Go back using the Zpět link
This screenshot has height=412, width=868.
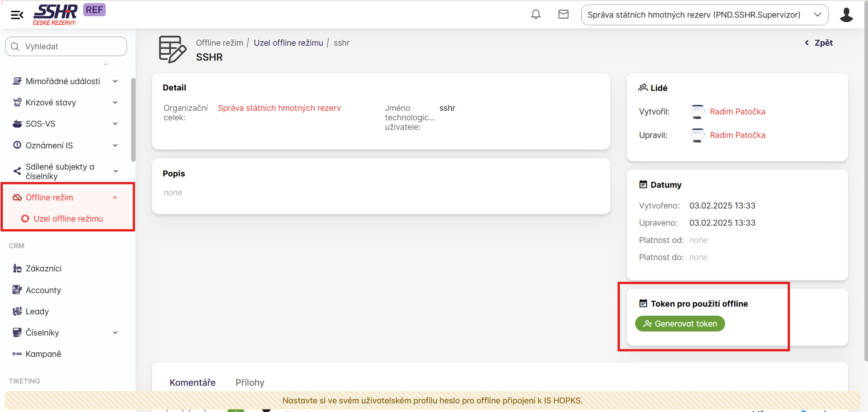[819, 43]
